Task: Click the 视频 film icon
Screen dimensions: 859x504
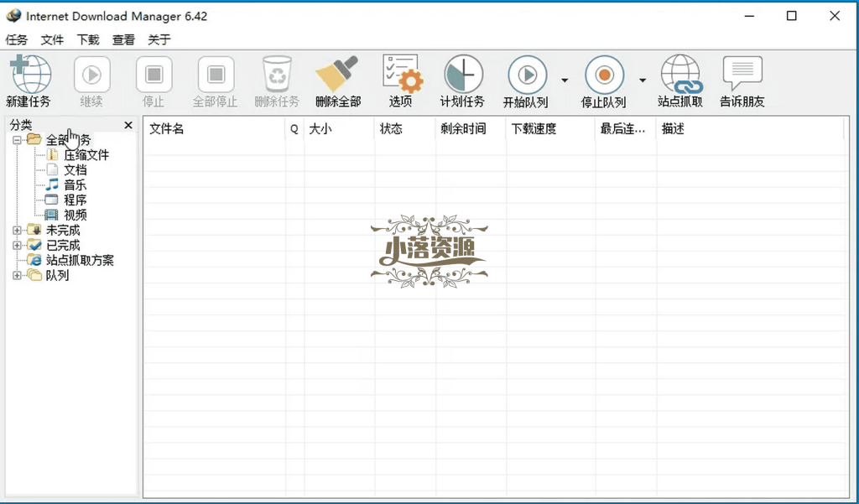Action: (51, 215)
